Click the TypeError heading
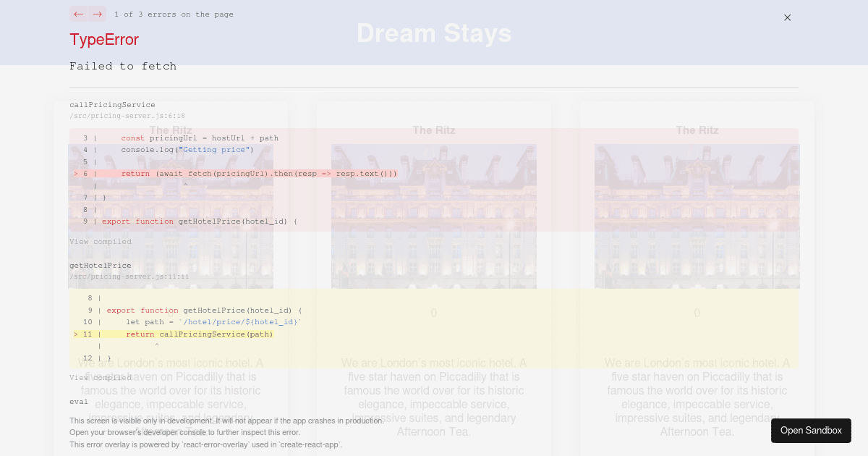The width and height of the screenshot is (868, 456). pos(103,40)
